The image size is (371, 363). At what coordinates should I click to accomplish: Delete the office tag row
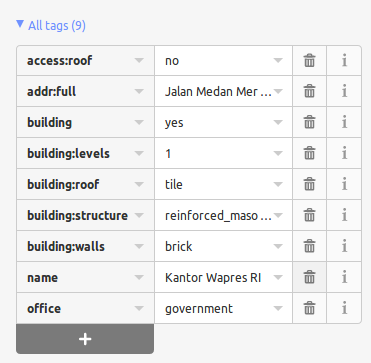(309, 308)
